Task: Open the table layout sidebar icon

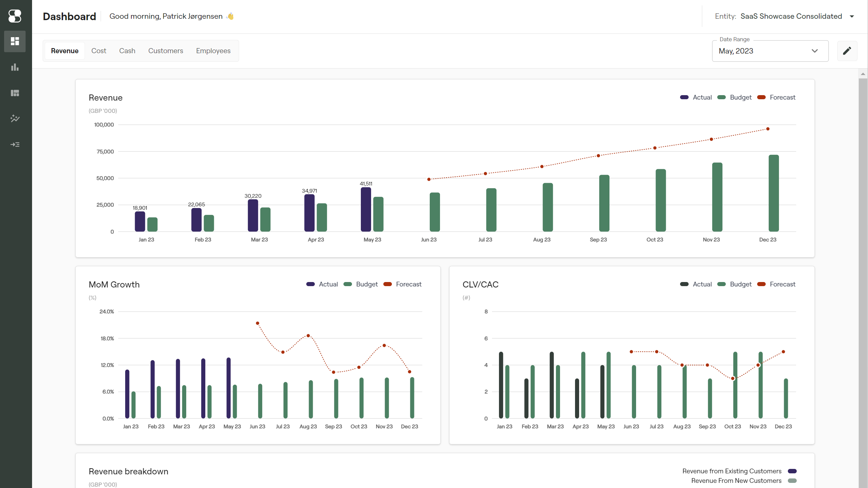Action: [15, 93]
